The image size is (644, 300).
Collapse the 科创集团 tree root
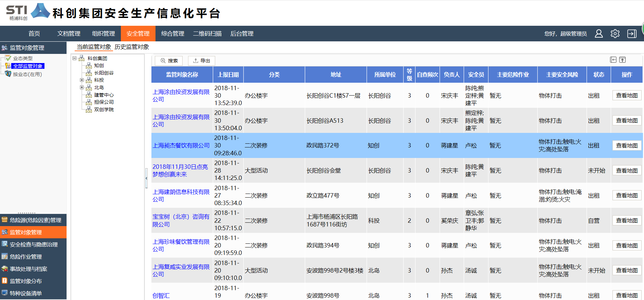(x=74, y=58)
